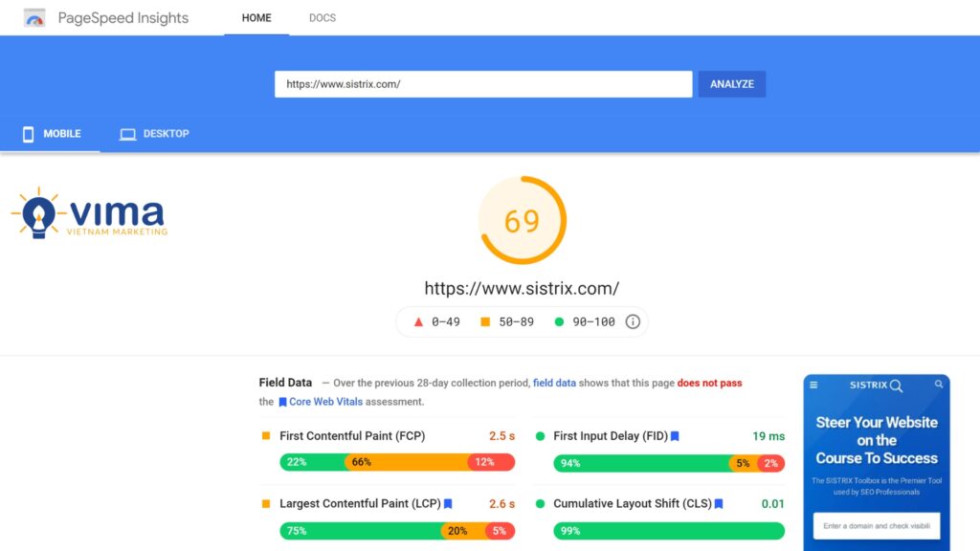The height and width of the screenshot is (551, 980).
Task: Click the '2.5 s' FCP value
Action: tap(501, 436)
